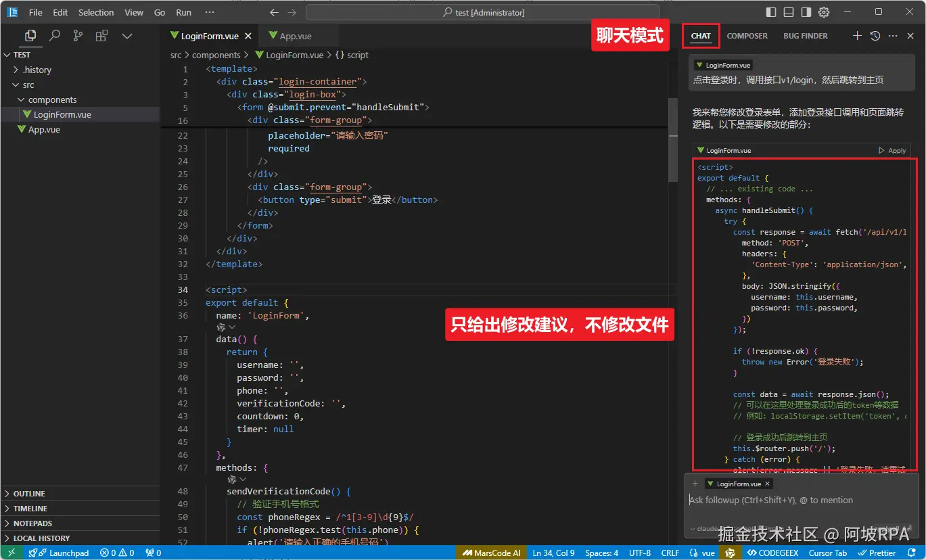The height and width of the screenshot is (560, 926).
Task: Show more menus via title bar ellipsis
Action: (x=210, y=12)
